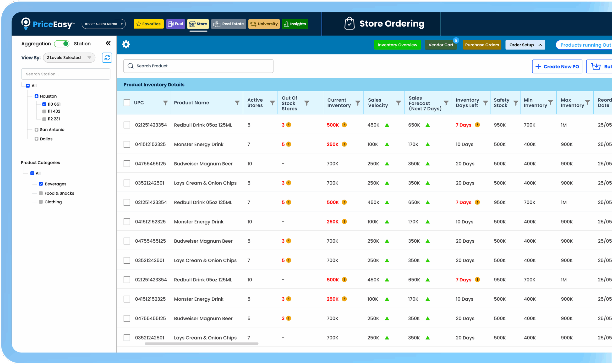Viewport: 612px width, 364px height.
Task: Click the Inventory Overview button
Action: click(x=397, y=45)
